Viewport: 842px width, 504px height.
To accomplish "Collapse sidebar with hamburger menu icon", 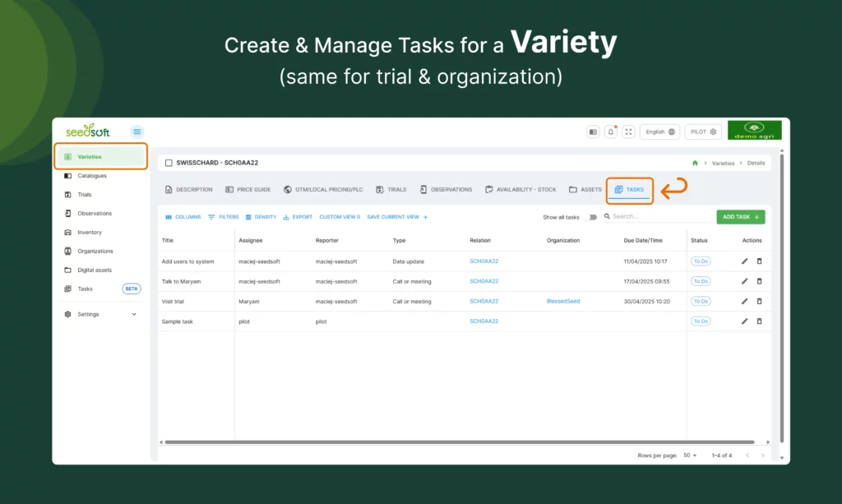I will (137, 132).
